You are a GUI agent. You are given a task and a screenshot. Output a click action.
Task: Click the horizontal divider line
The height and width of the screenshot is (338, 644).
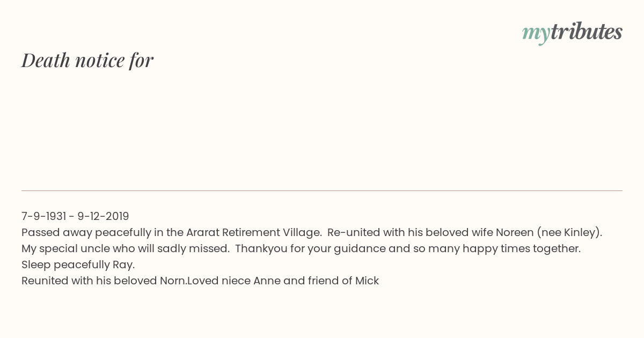click(x=322, y=190)
